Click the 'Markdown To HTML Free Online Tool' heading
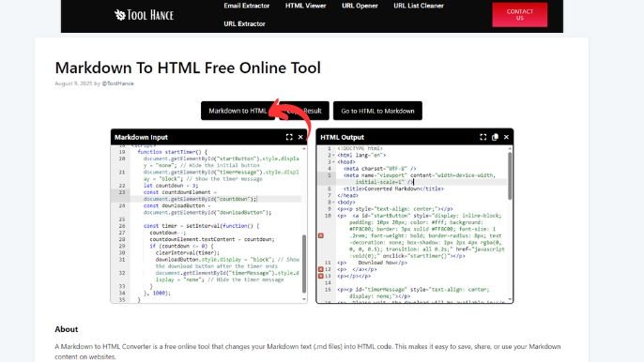644x362 pixels. point(188,68)
